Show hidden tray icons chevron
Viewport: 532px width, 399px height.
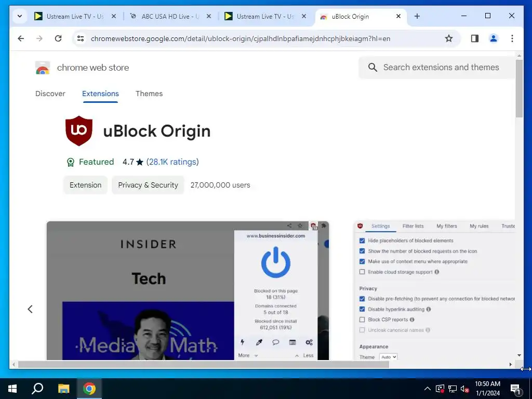428,389
